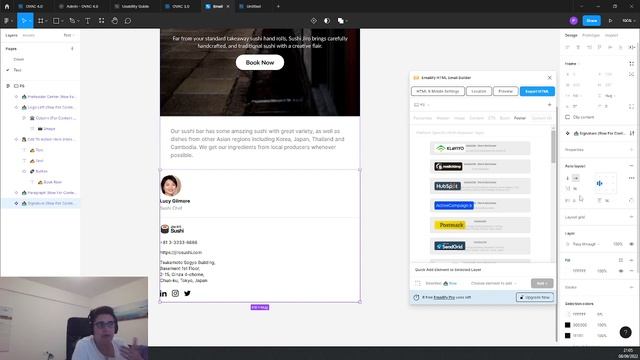The width and height of the screenshot is (640, 360).
Task: Close the Emailify HTML Email Builder plugin
Action: pyautogui.click(x=549, y=78)
